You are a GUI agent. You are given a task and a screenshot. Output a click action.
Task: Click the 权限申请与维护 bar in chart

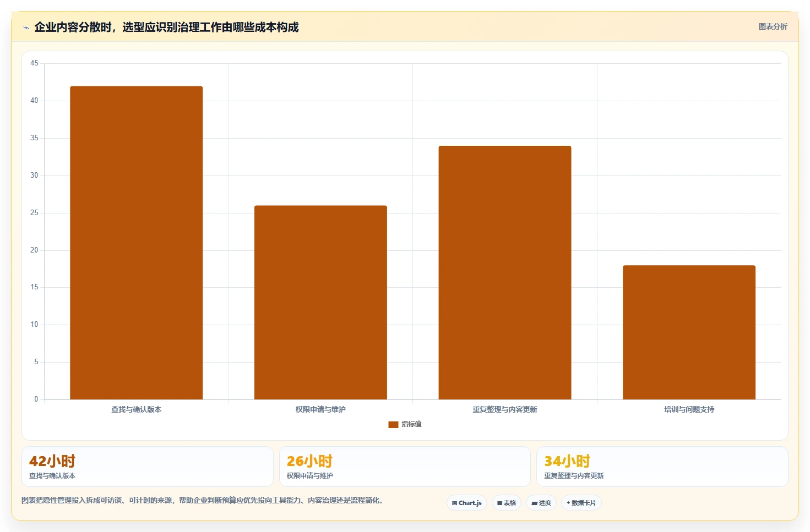[x=320, y=303]
